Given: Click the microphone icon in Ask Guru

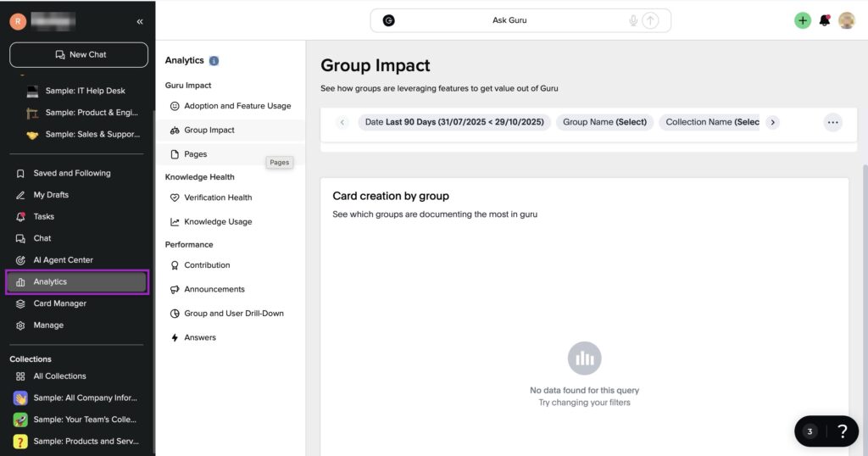Looking at the screenshot, I should point(633,20).
